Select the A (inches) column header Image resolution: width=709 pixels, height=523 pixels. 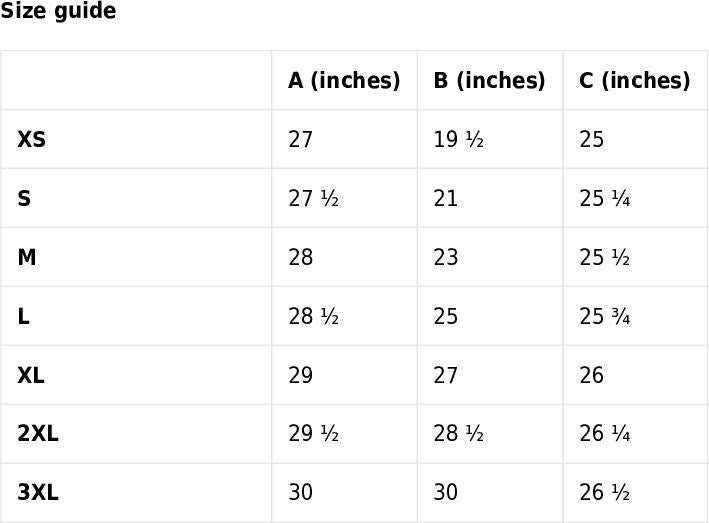click(x=344, y=80)
